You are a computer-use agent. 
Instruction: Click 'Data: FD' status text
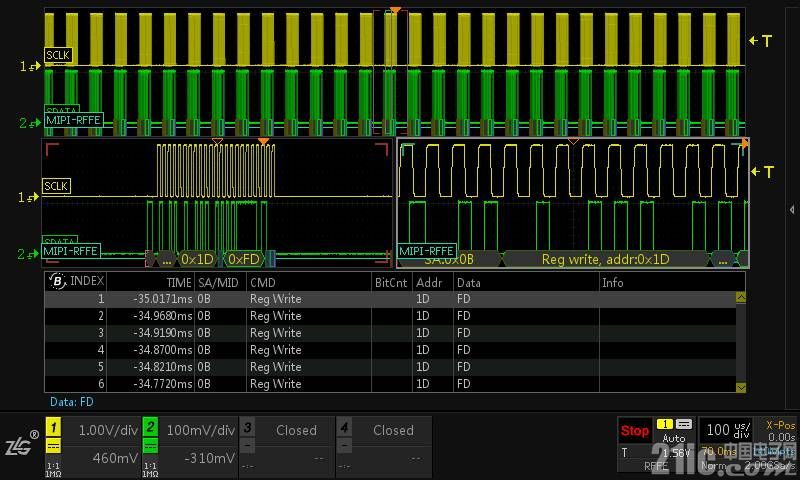click(71, 402)
